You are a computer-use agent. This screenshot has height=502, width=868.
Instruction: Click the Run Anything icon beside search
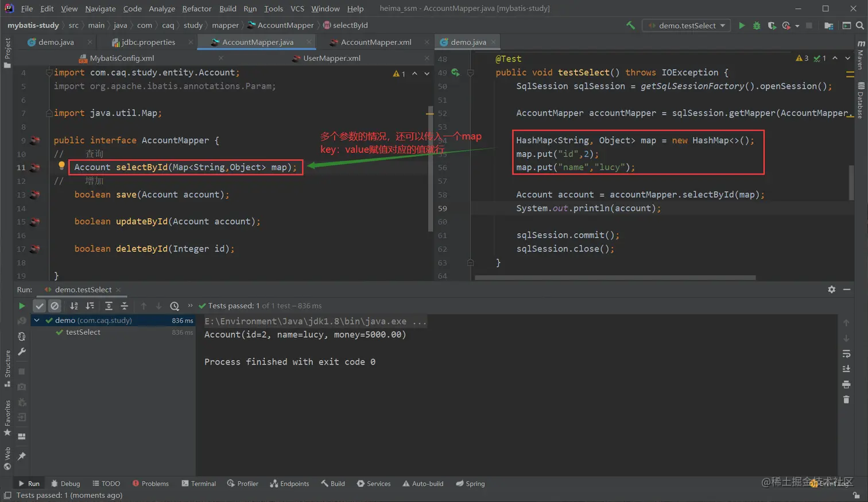[x=846, y=25]
